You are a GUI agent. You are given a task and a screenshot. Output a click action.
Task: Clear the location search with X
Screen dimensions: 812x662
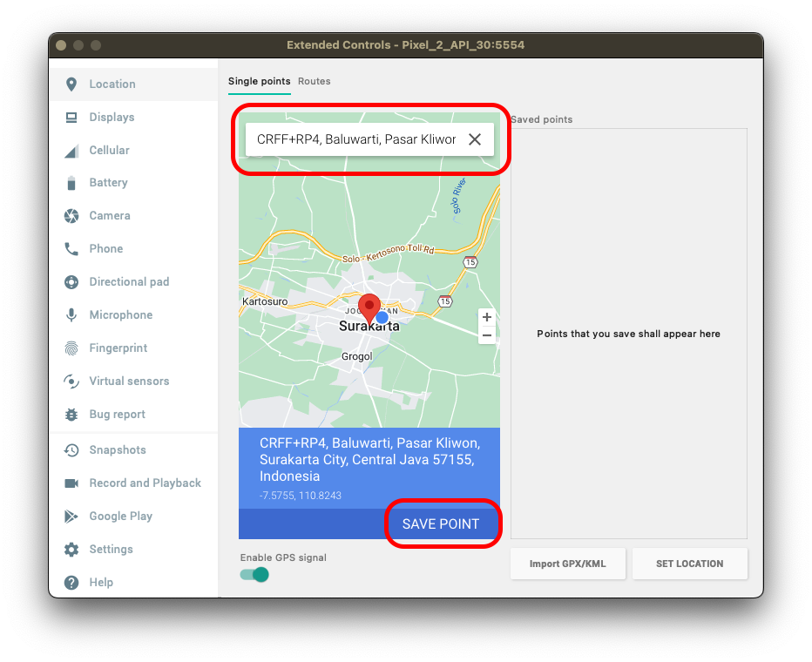(475, 139)
